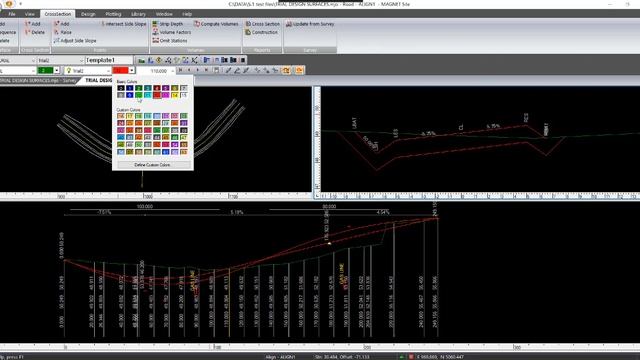Open the View ribbon tab
This screenshot has height=360, width=640.
click(29, 14)
